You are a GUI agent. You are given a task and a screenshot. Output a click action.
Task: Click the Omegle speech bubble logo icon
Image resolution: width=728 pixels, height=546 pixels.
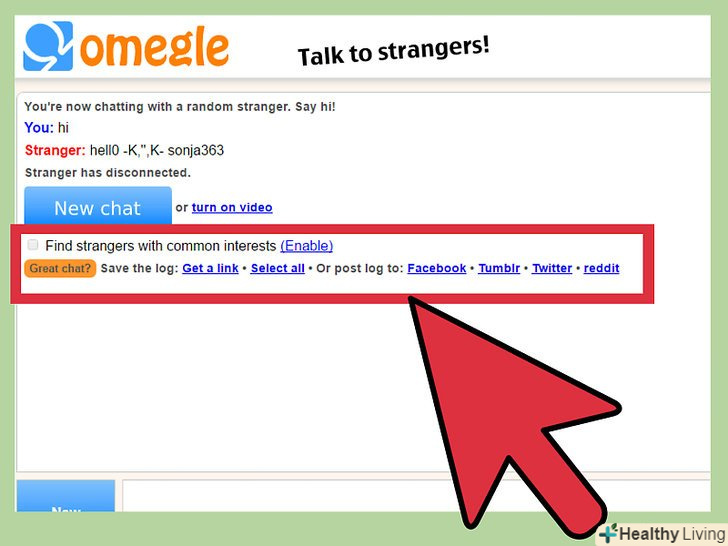pos(48,46)
